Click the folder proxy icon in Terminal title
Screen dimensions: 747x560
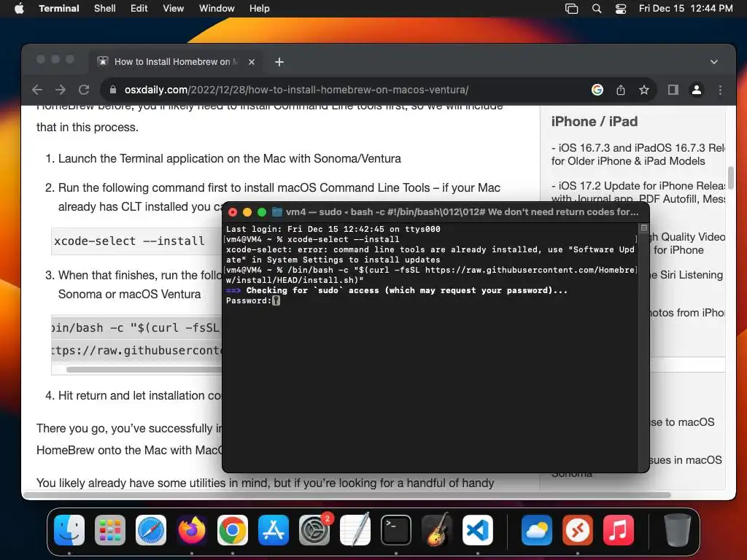[x=276, y=212]
